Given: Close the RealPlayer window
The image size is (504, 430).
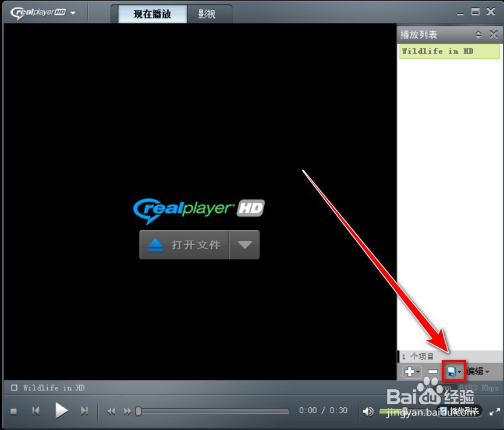Looking at the screenshot, I should tap(491, 12).
